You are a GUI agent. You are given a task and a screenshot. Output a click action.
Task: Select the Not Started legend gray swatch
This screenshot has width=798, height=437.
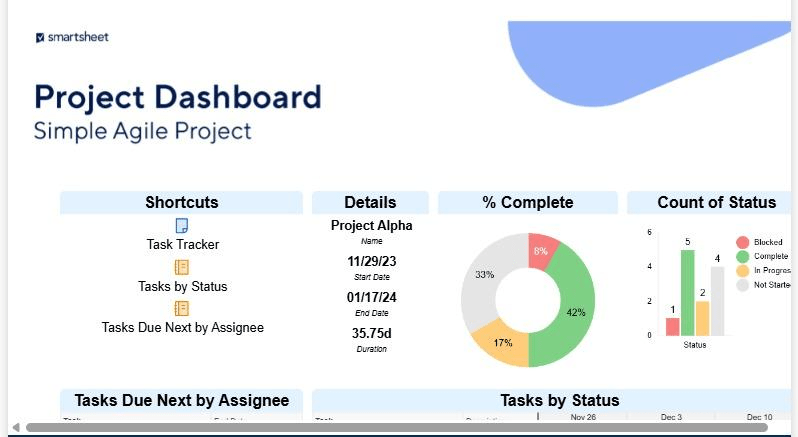[x=743, y=285]
